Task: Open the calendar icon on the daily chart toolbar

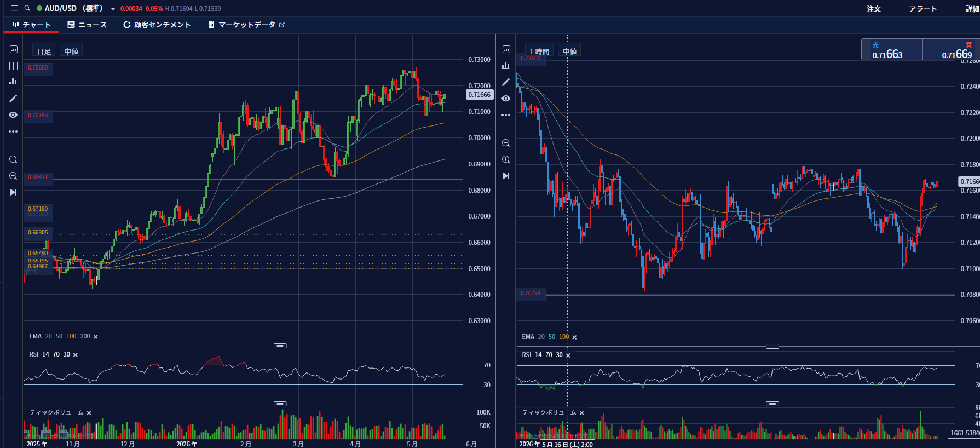Action: (14, 49)
